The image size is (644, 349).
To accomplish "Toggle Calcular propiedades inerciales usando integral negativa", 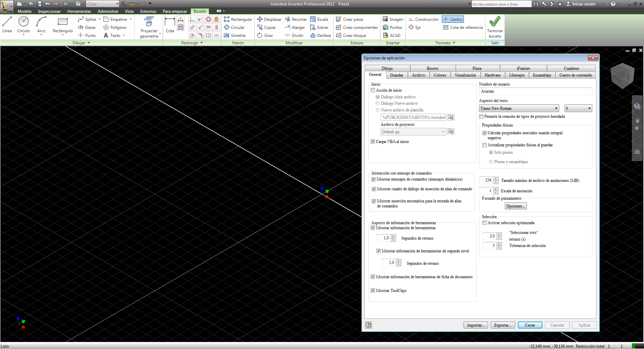I will (484, 133).
